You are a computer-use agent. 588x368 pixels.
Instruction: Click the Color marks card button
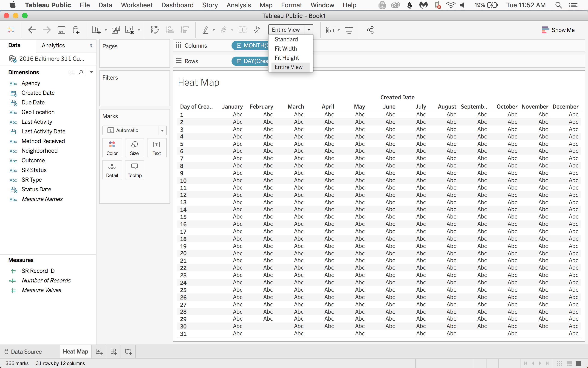[x=112, y=148]
